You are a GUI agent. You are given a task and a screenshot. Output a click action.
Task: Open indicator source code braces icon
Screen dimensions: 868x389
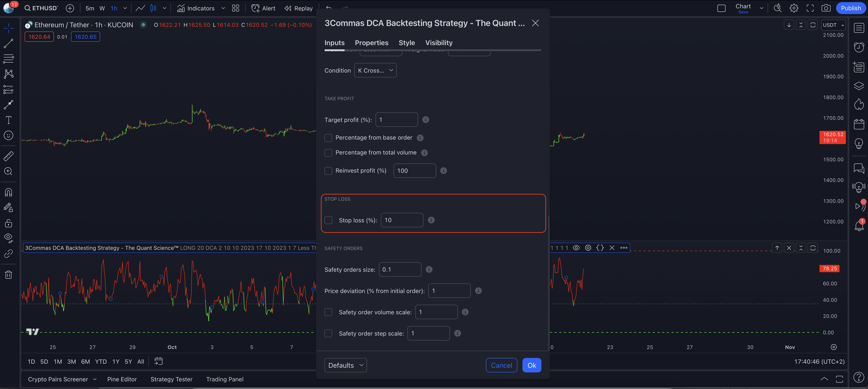[x=600, y=248]
